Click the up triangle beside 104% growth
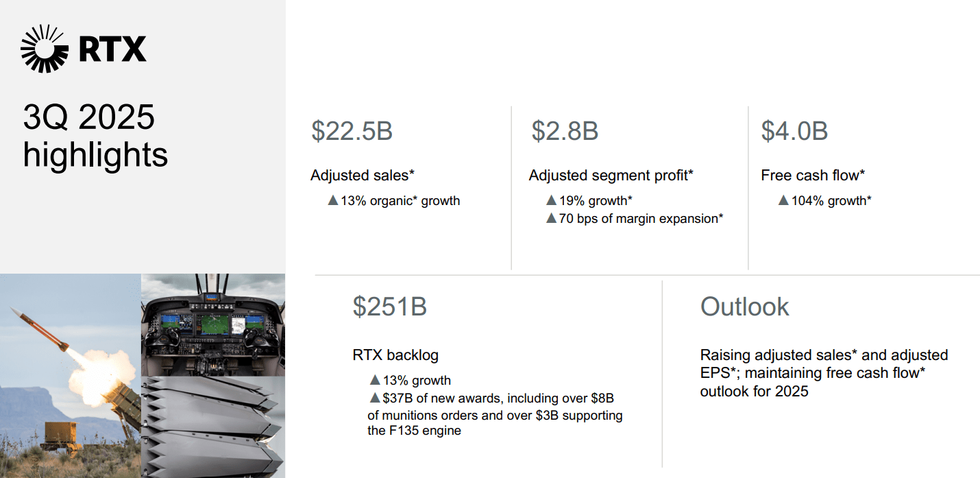This screenshot has width=980, height=478. click(x=784, y=201)
